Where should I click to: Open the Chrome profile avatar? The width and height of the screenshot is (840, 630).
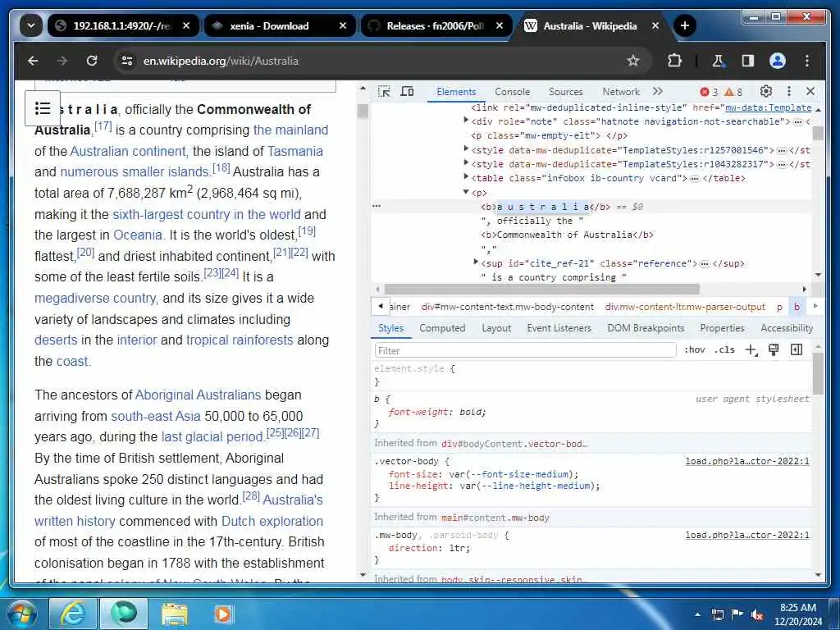click(x=778, y=61)
